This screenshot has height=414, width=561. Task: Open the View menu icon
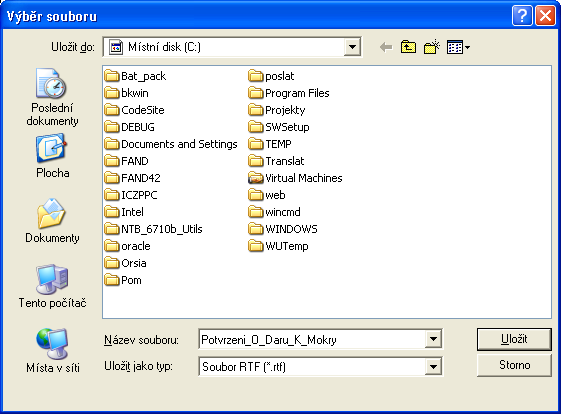click(458, 47)
